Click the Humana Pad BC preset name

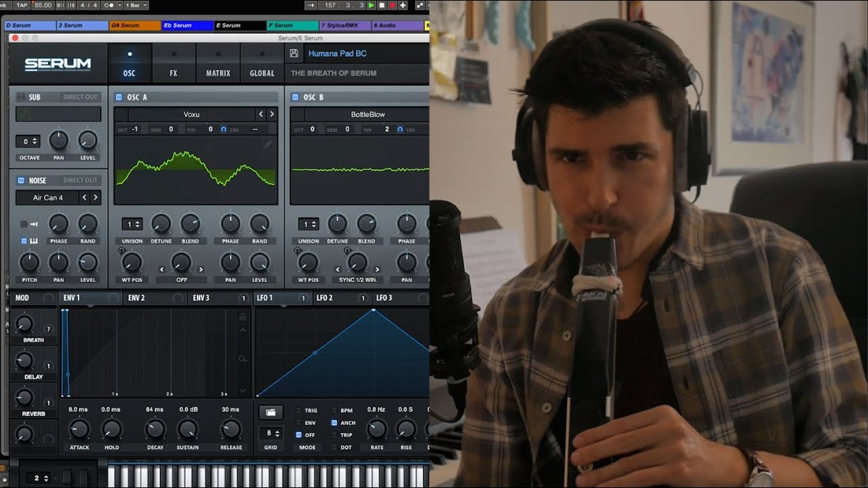click(338, 54)
